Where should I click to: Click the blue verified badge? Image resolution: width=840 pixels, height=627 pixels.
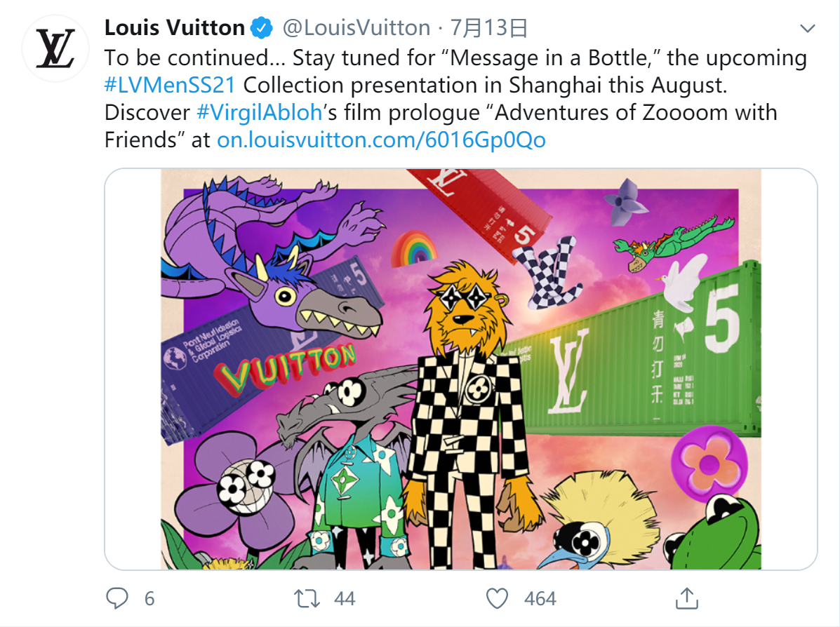pos(262,28)
